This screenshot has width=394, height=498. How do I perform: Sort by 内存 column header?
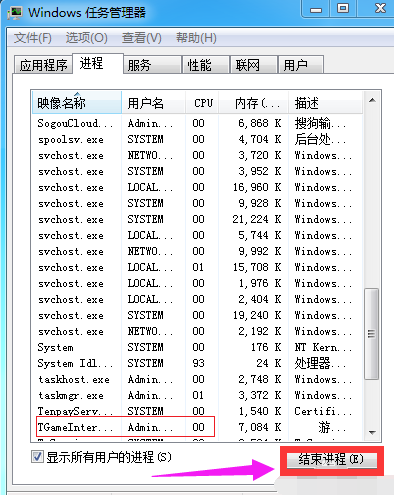(x=254, y=103)
